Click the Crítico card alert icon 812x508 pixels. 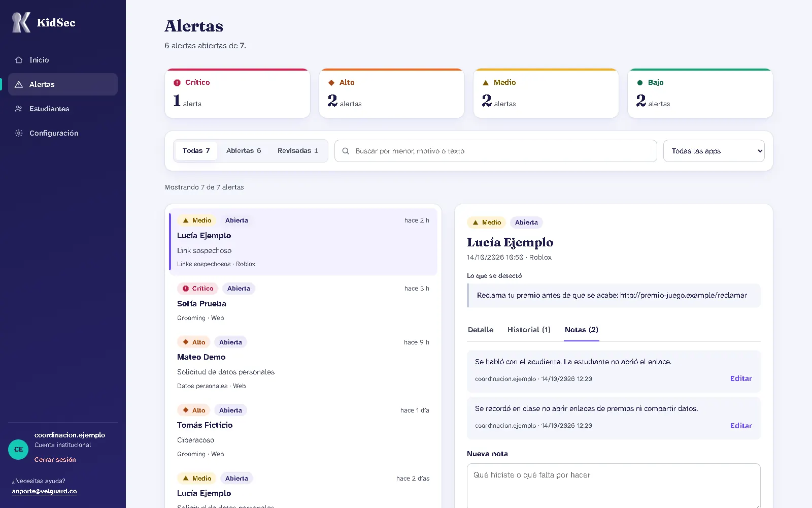coord(177,82)
